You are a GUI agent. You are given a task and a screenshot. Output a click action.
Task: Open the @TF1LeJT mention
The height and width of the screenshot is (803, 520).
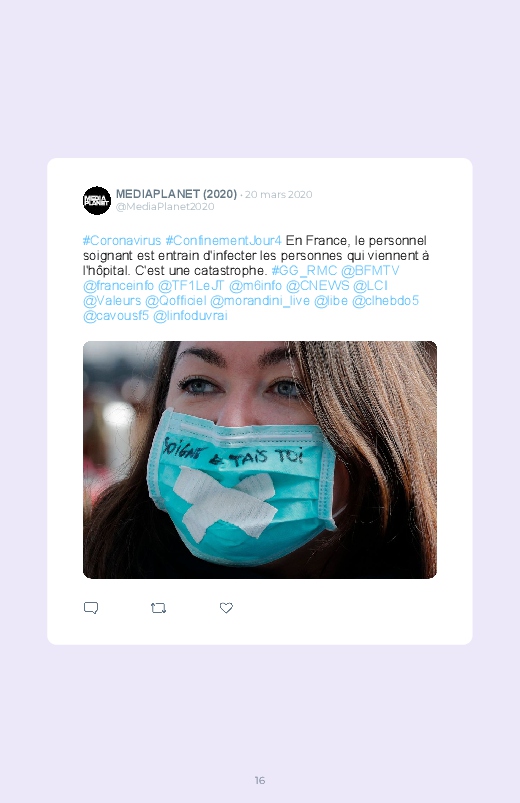click(191, 286)
